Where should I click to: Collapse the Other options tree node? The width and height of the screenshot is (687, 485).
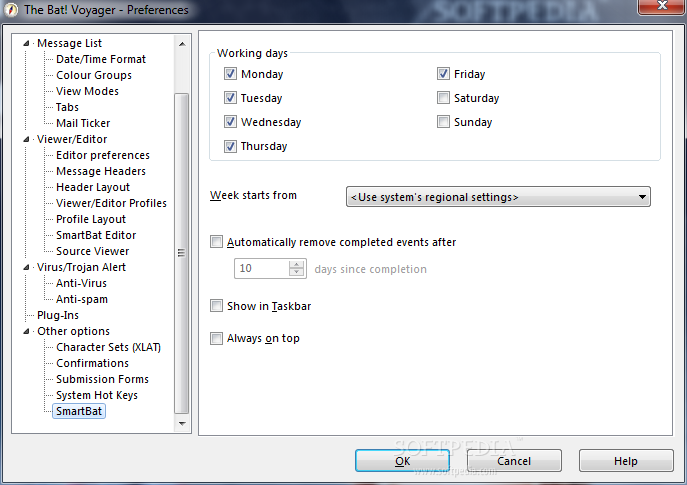(x=26, y=331)
